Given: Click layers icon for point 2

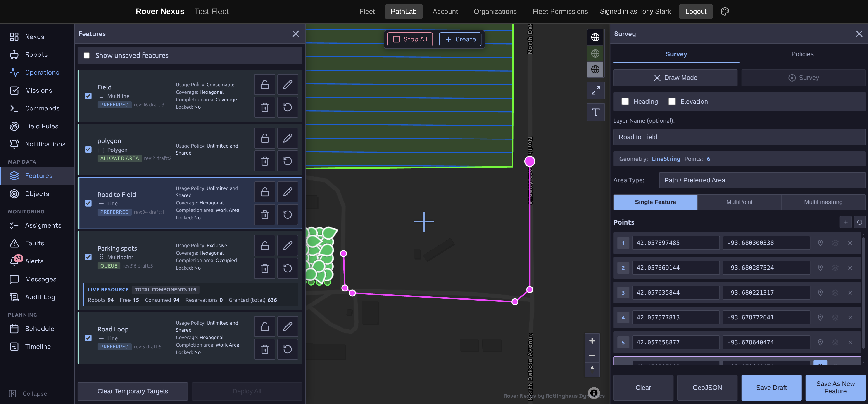Looking at the screenshot, I should pyautogui.click(x=835, y=268).
